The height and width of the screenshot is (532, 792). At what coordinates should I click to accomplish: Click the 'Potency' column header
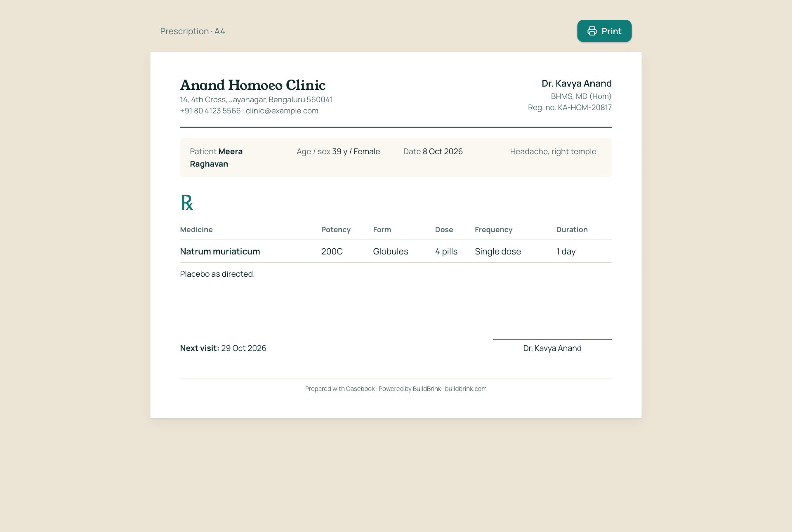(336, 230)
